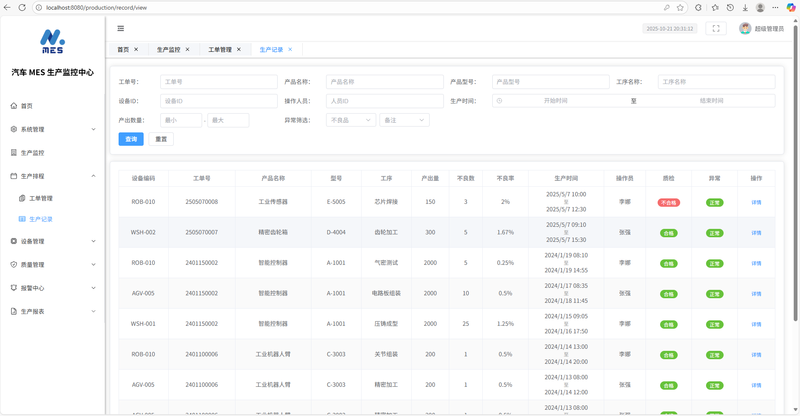This screenshot has height=416, width=800.
Task: Open the 备注 filter dropdown
Action: tap(403, 120)
